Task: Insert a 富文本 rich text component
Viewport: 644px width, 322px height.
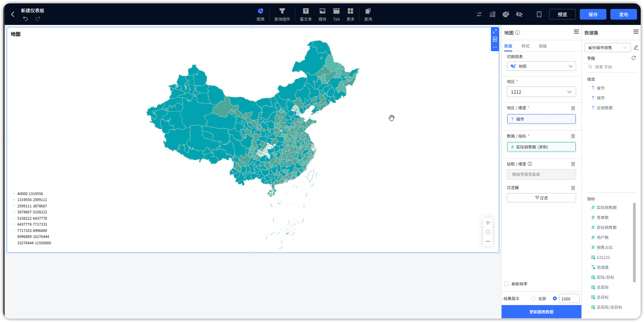Action: pyautogui.click(x=306, y=14)
